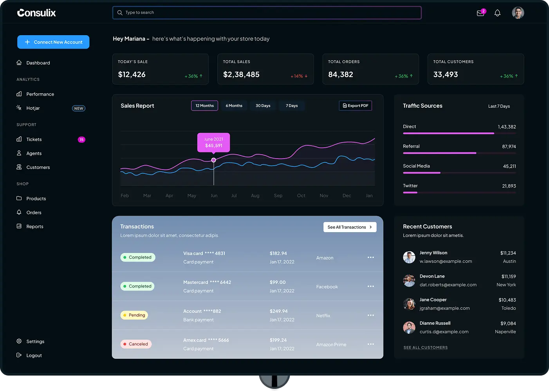Viewport: 549px width, 392px height.
Task: Select the 12 Months range
Action: pyautogui.click(x=204, y=106)
